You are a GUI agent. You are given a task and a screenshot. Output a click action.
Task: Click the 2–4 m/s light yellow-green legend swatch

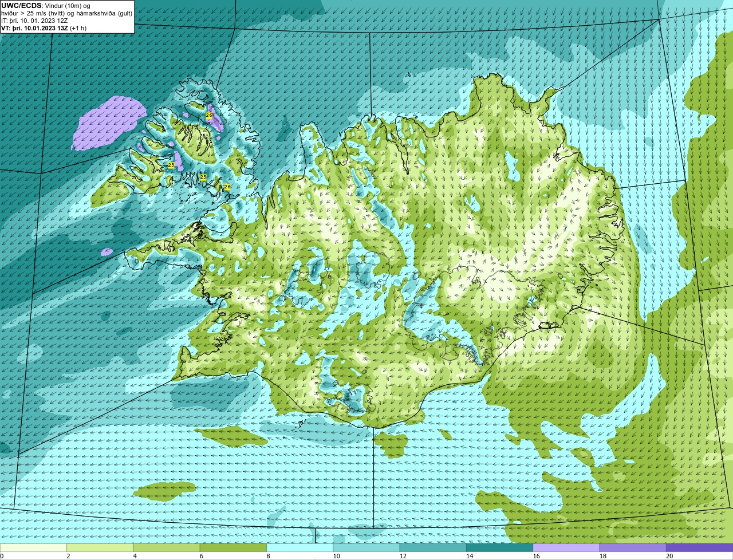[100, 547]
